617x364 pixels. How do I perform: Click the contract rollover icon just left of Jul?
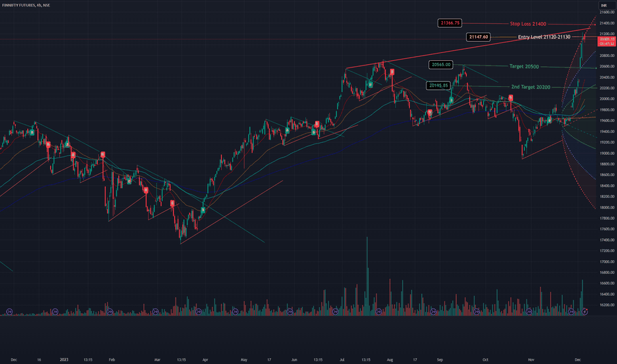[336, 312]
